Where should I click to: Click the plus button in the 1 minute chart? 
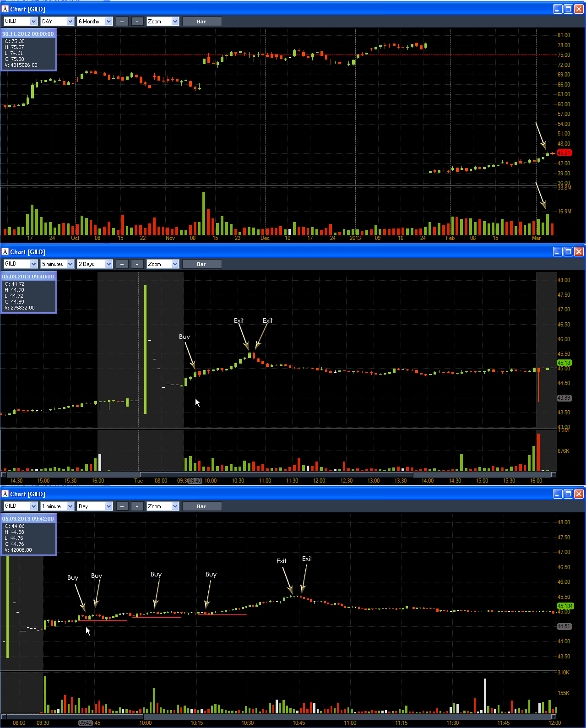pyautogui.click(x=122, y=506)
